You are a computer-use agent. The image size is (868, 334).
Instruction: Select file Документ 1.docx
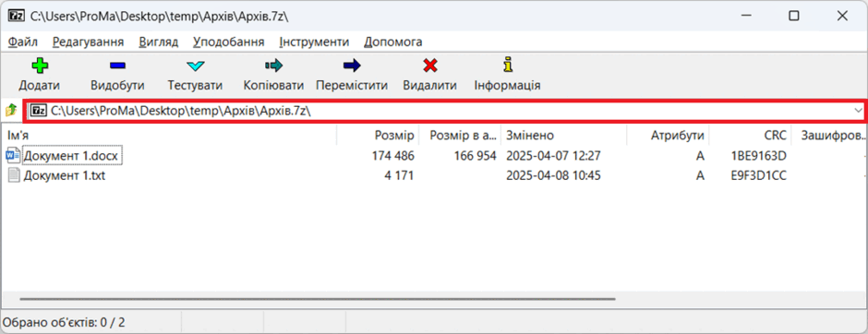(x=71, y=156)
